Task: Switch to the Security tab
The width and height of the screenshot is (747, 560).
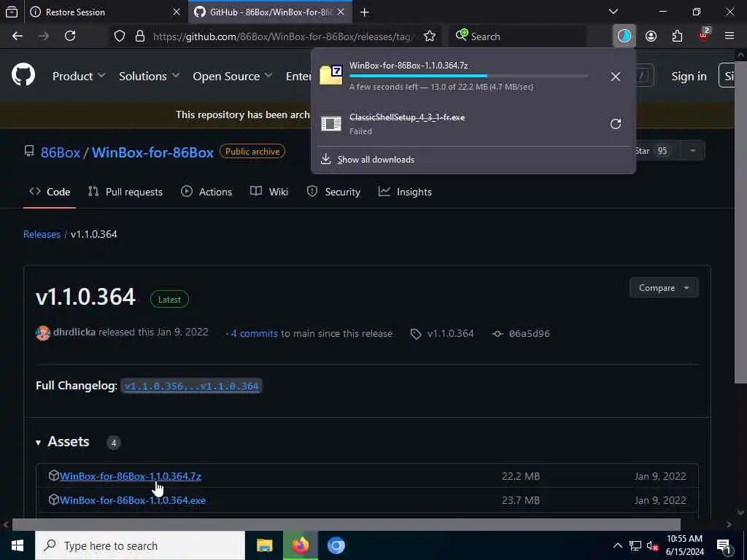Action: pos(333,192)
